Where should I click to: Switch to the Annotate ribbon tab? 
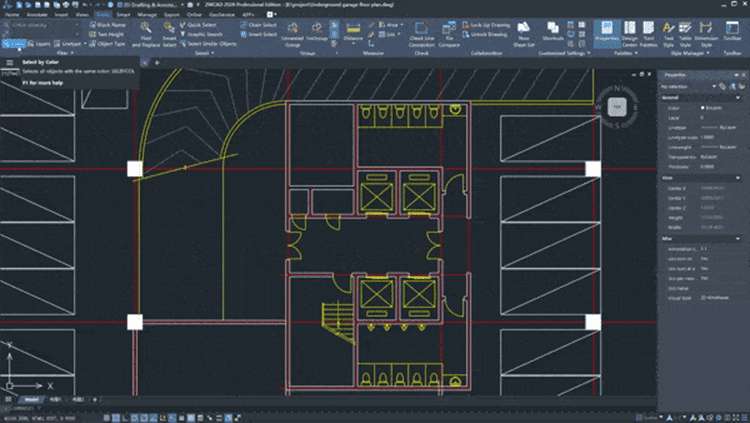(36, 16)
